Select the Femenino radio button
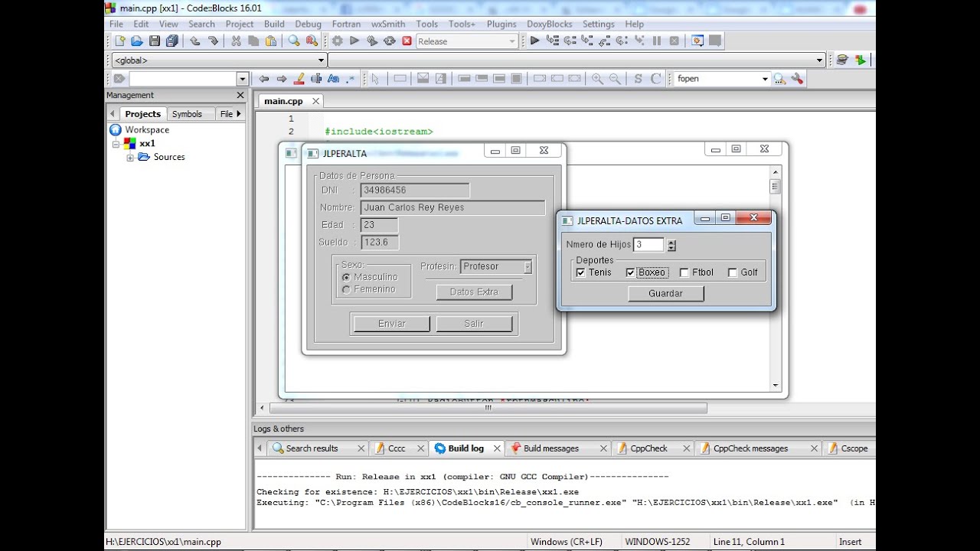Image resolution: width=980 pixels, height=551 pixels. [x=347, y=289]
